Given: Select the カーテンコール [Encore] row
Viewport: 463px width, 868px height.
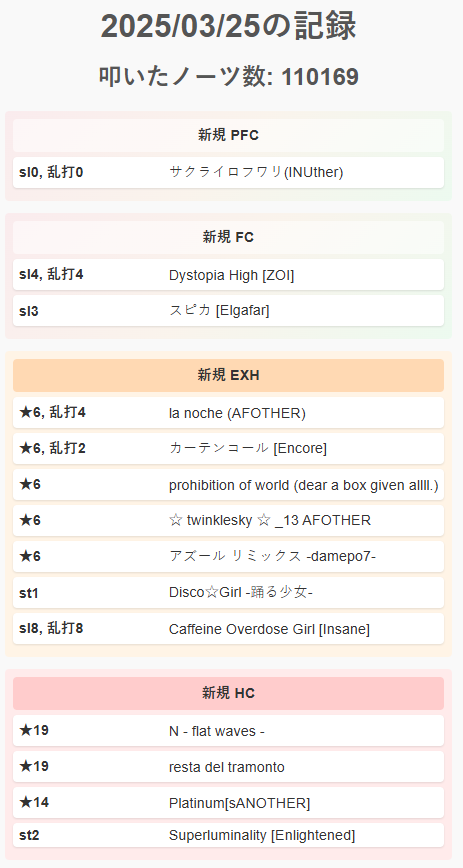Looking at the screenshot, I should click(x=228, y=448).
